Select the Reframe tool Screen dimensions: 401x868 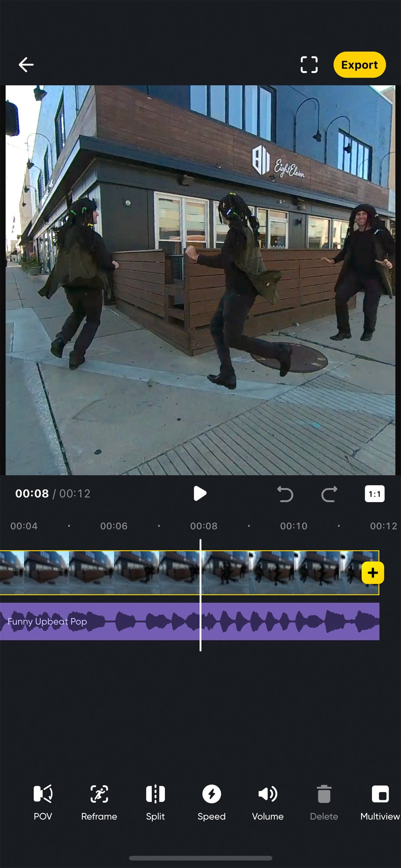[x=99, y=802]
